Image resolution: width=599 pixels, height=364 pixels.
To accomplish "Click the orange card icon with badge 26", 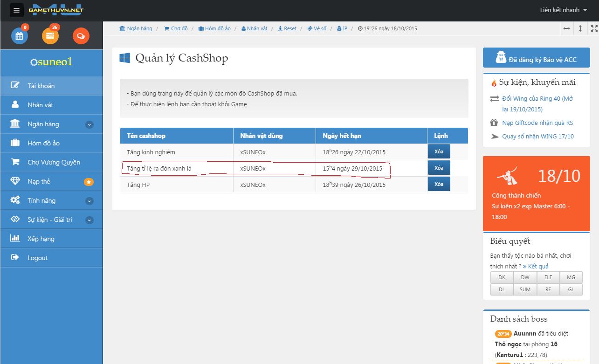I will [x=50, y=36].
